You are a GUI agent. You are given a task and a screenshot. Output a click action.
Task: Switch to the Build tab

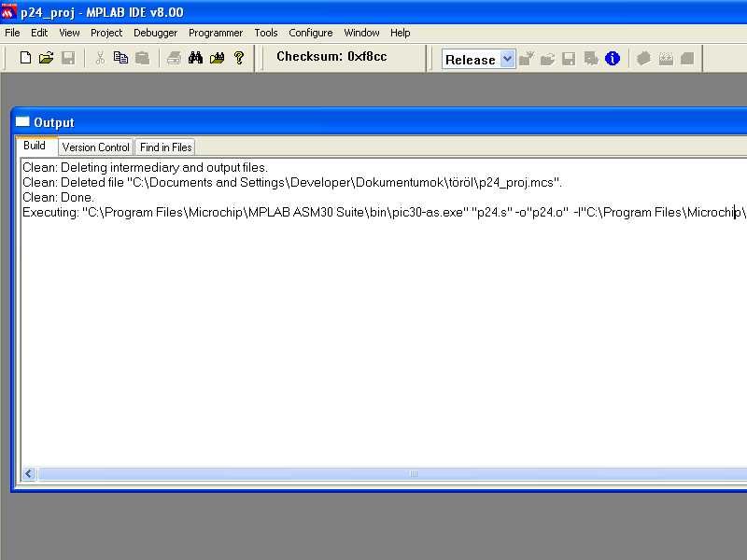click(35, 146)
